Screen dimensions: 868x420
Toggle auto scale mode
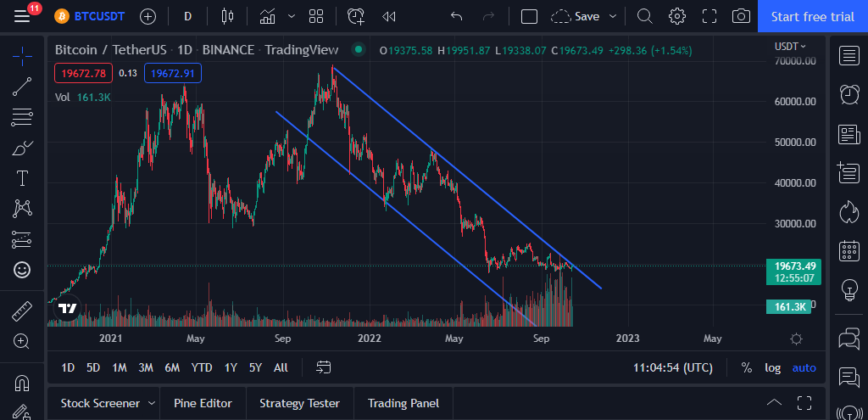coord(804,368)
